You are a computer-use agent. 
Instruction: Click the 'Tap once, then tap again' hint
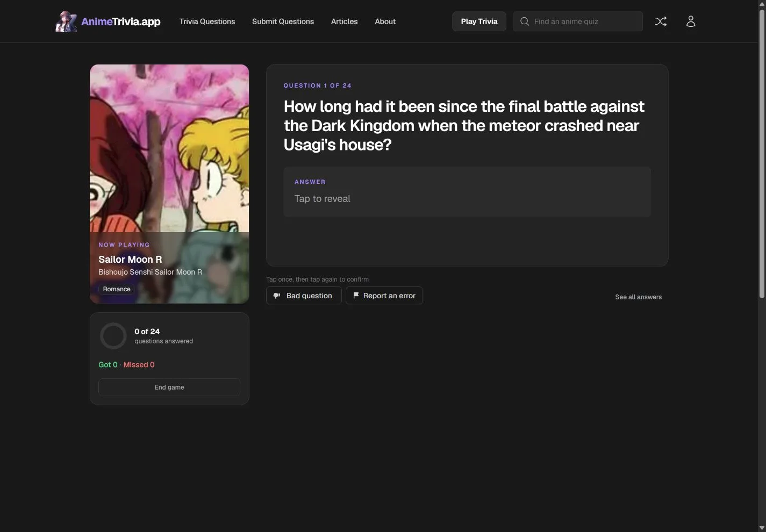pos(317,279)
